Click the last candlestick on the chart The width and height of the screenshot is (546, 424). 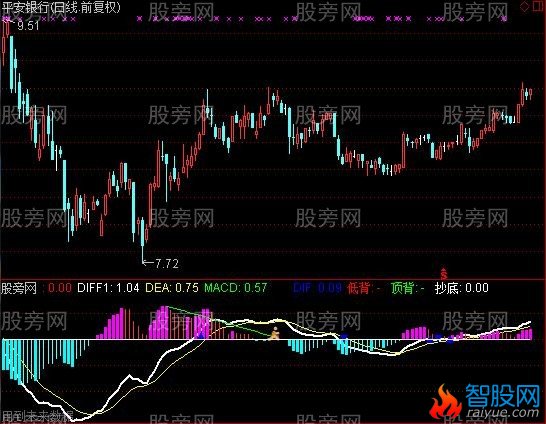click(x=530, y=94)
